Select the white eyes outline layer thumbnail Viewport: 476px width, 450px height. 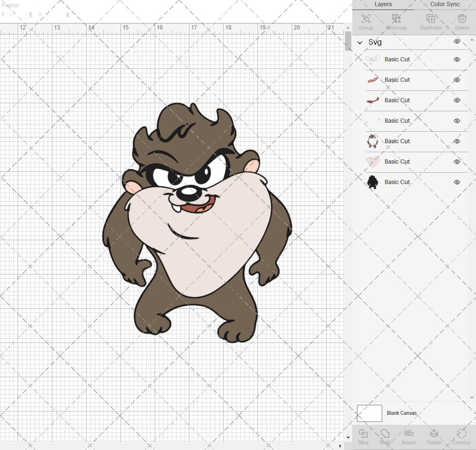(x=373, y=59)
